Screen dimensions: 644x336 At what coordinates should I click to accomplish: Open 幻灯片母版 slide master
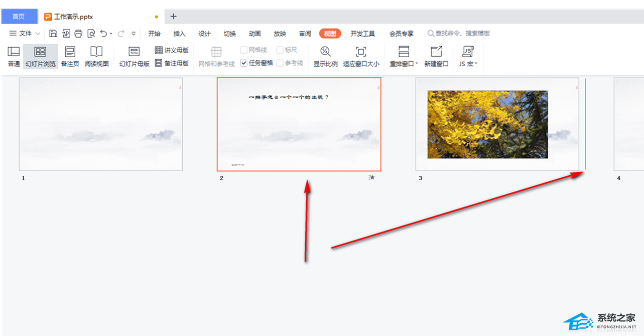[134, 57]
